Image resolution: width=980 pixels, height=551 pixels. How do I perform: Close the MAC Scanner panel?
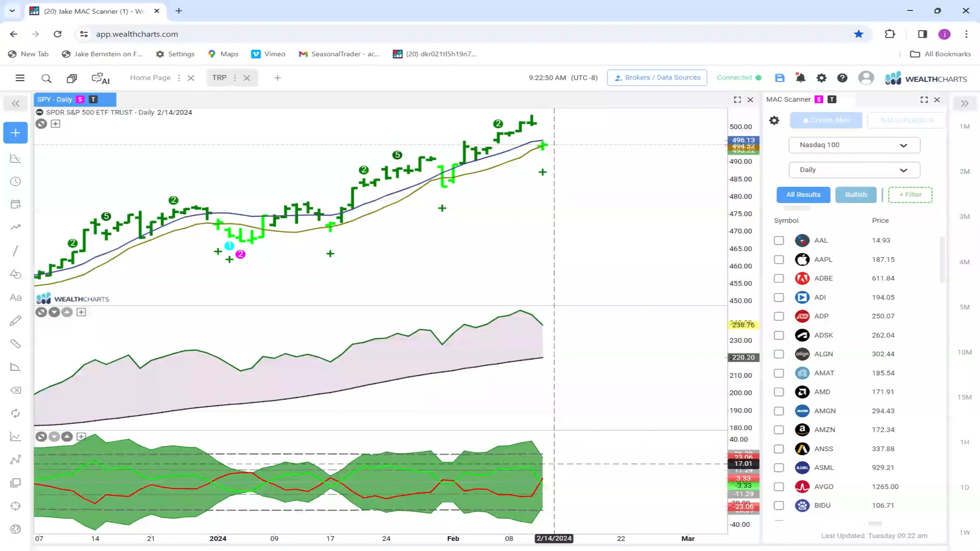tap(937, 99)
